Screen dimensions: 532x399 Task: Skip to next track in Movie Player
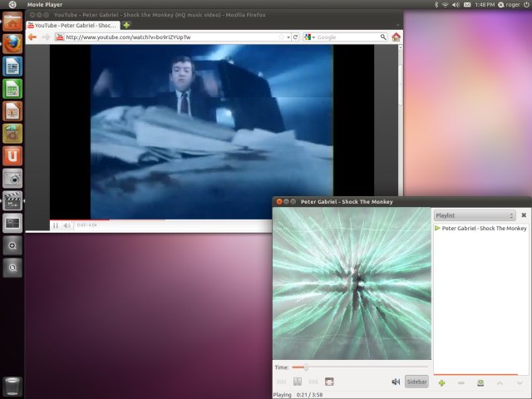(313, 382)
